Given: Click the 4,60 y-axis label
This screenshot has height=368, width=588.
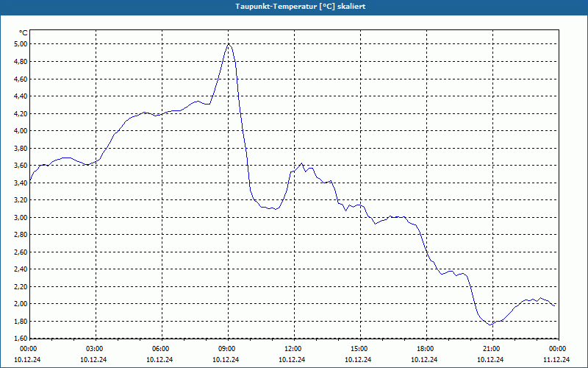Looking at the screenshot, I should click(21, 79).
